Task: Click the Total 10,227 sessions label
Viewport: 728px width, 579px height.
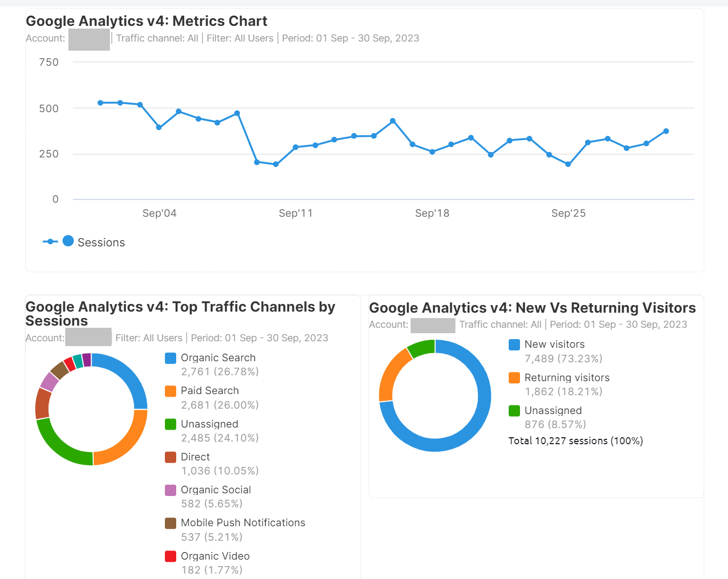Action: 575,440
